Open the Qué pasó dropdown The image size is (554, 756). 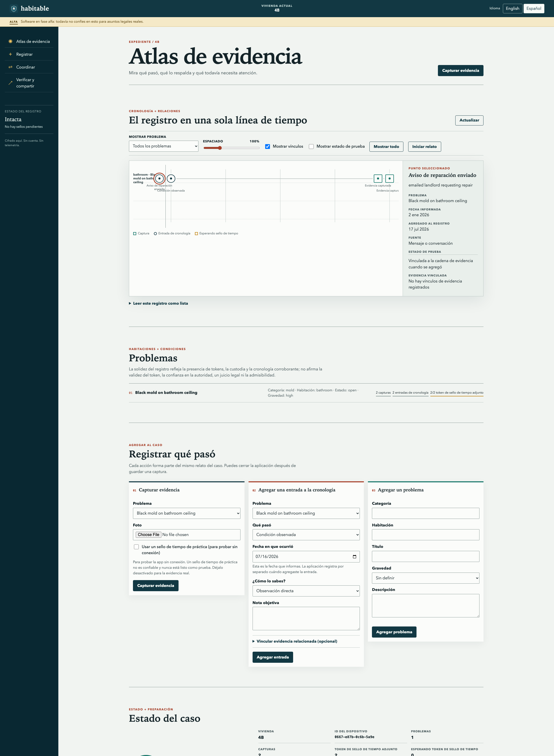pyautogui.click(x=306, y=534)
